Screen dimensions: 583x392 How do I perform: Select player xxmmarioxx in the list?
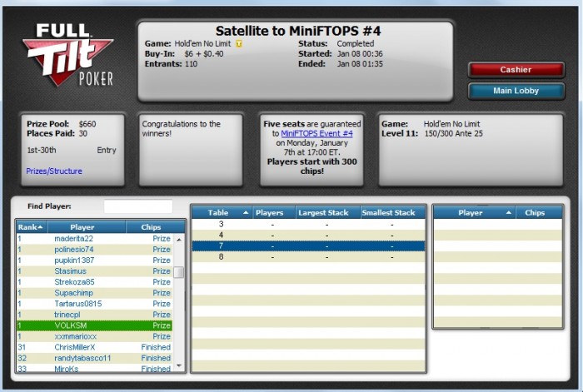[94, 336]
